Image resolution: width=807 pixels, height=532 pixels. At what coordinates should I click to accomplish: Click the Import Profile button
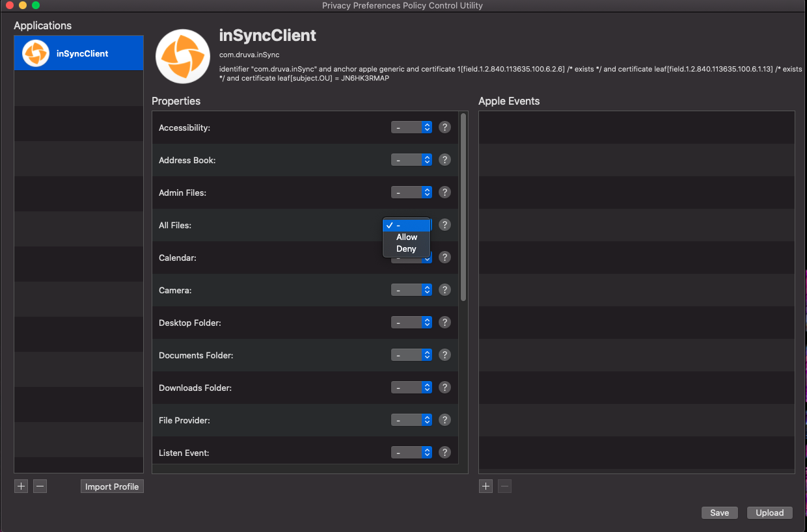112,486
